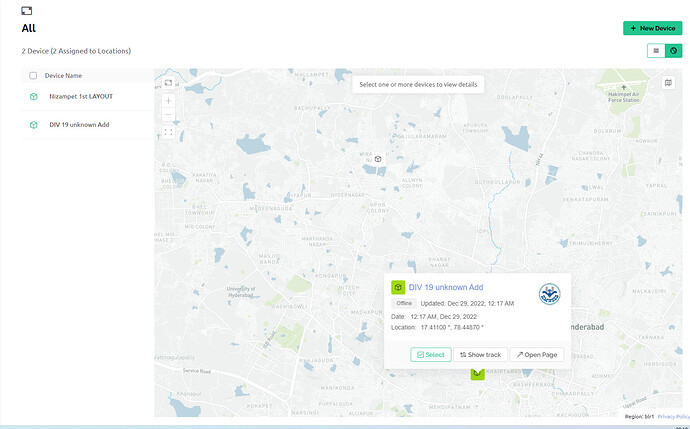
Task: Click the white device marker on the map
Action: click(x=378, y=159)
